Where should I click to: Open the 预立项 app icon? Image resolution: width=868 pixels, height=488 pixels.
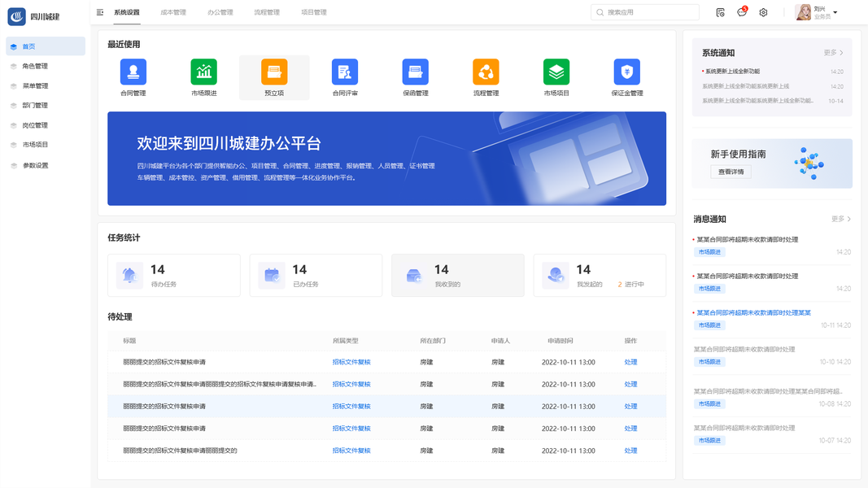274,72
